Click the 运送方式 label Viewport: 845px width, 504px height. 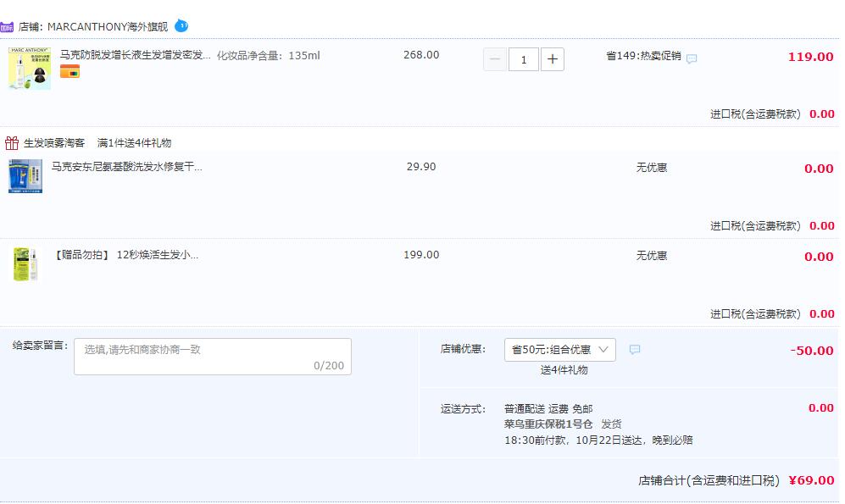pos(463,408)
